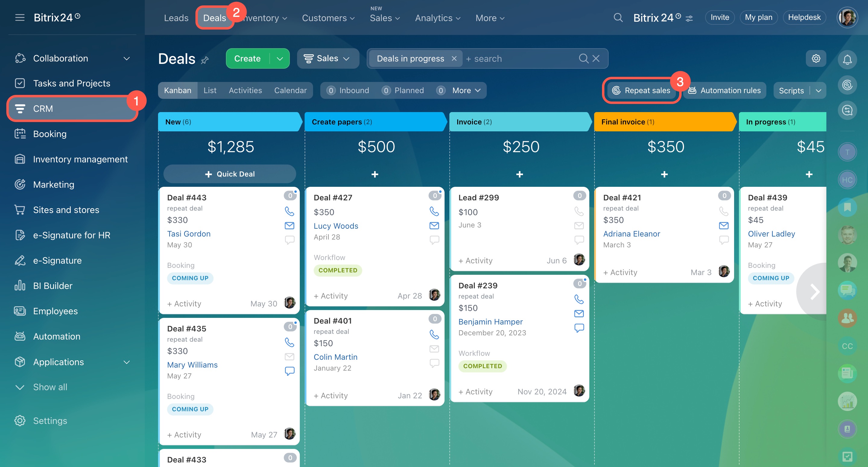Open the Sales pipeline dropdown
Screen dimensions: 868x467
[327, 58]
